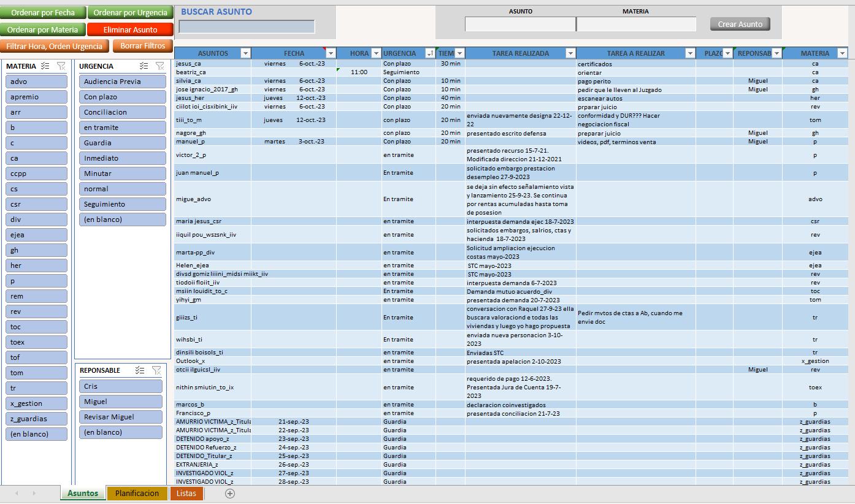The height and width of the screenshot is (504, 855).
Task: Select cell Francisco_p in ASUNTOS column
Action: click(x=213, y=413)
